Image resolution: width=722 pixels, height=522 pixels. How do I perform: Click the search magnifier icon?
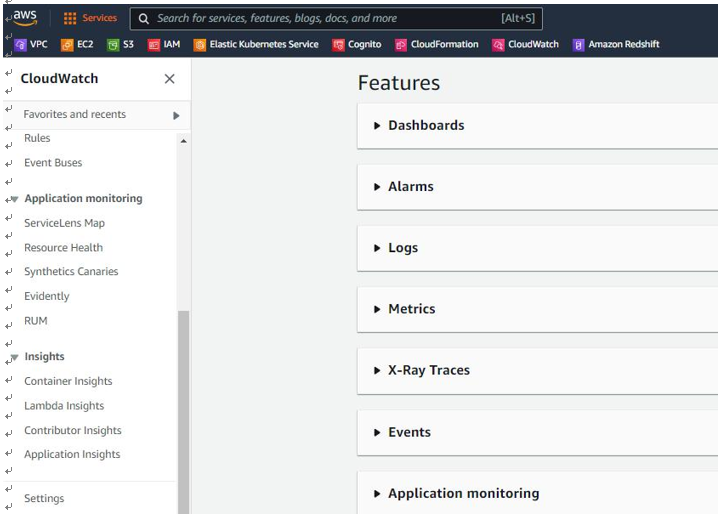[x=144, y=18]
